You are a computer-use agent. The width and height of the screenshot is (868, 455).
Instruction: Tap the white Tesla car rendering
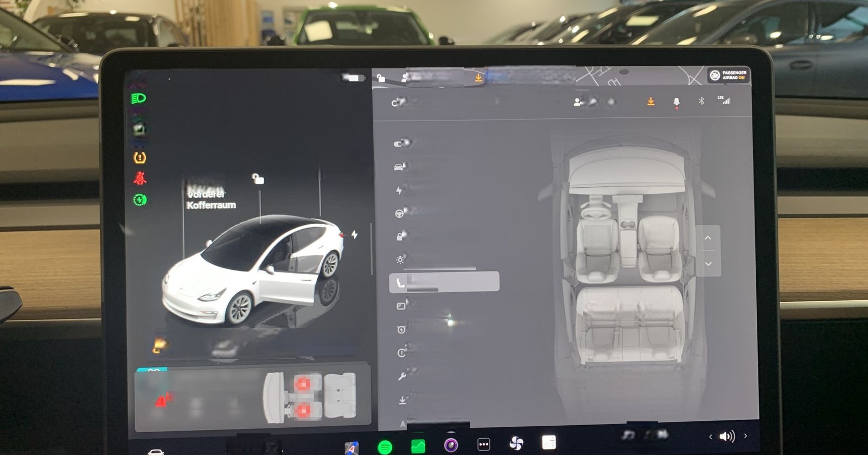(253, 270)
